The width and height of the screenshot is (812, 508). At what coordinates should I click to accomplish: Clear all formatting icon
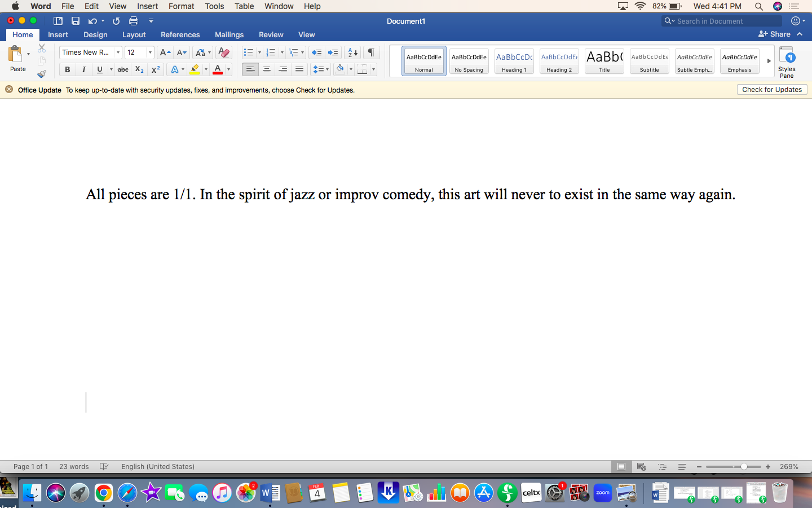click(224, 52)
